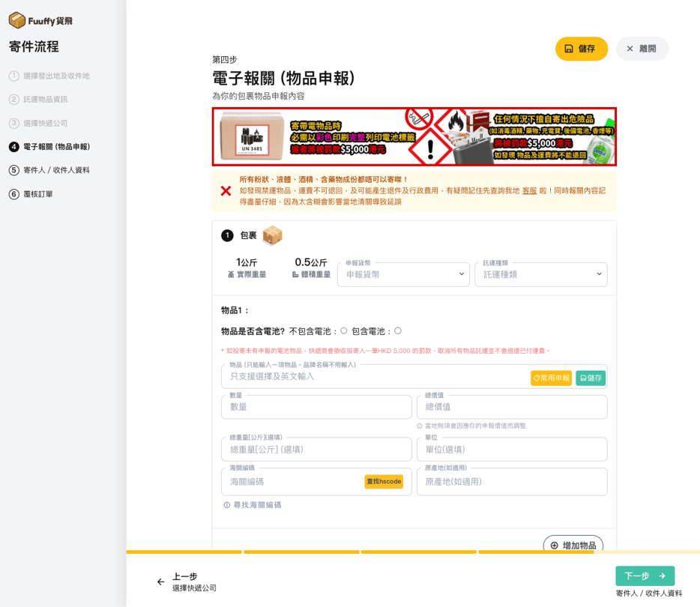700x607 pixels.
Task: Select the 不包含電池 radio button
Action: point(344,330)
